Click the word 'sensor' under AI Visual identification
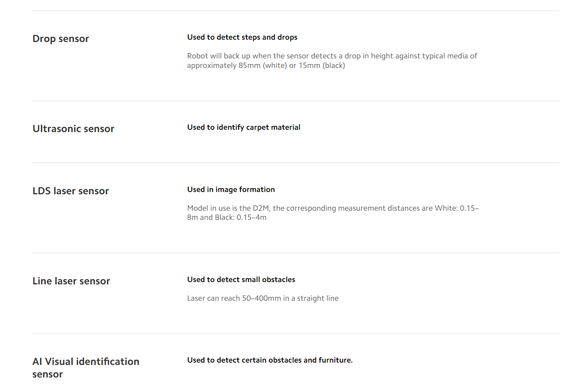The height and width of the screenshot is (392, 582). coord(47,374)
